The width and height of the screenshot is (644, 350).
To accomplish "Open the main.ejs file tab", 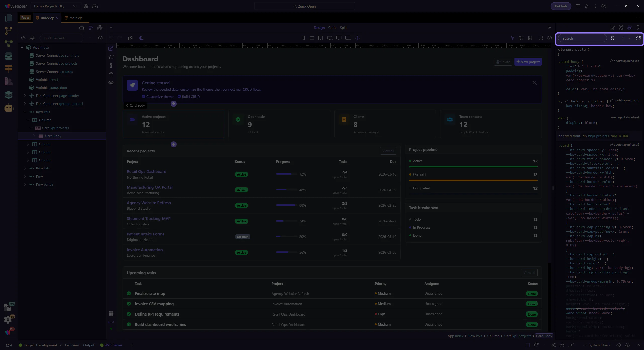I will click(x=76, y=18).
